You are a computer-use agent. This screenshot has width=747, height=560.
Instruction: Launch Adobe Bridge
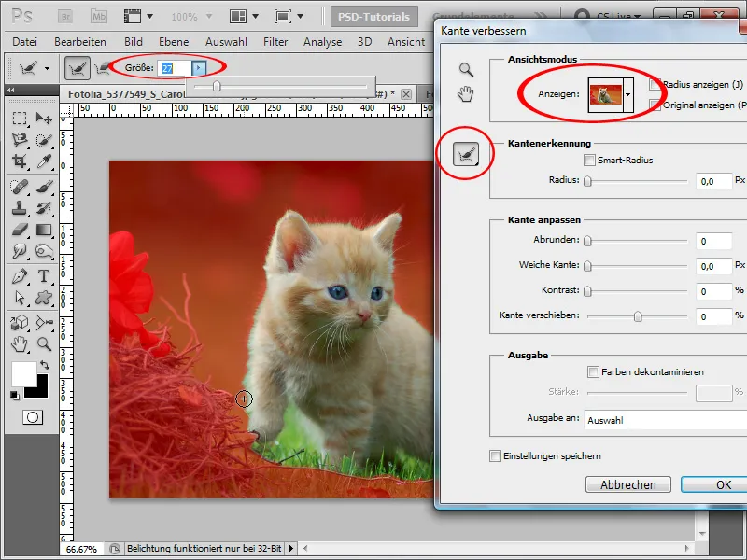coord(65,17)
